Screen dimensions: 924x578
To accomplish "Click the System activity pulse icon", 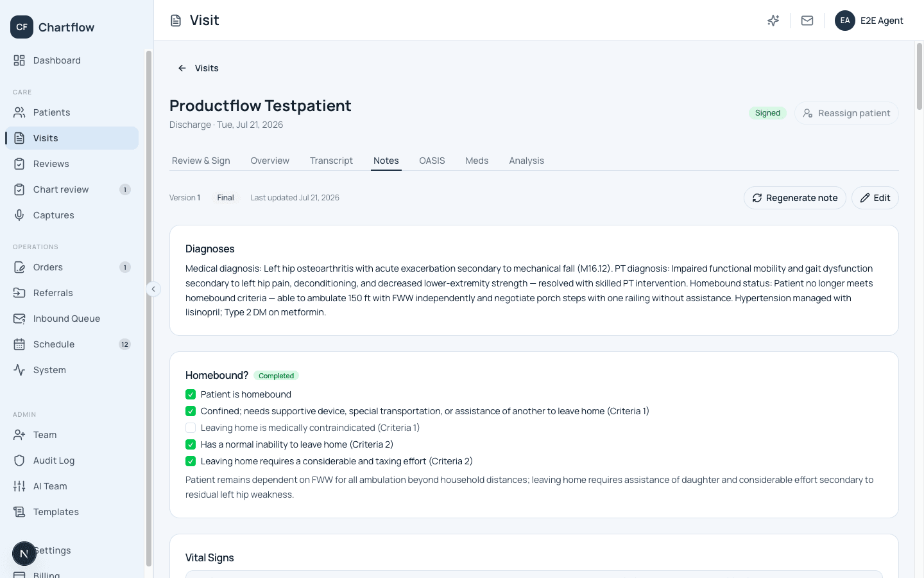I will coord(19,370).
